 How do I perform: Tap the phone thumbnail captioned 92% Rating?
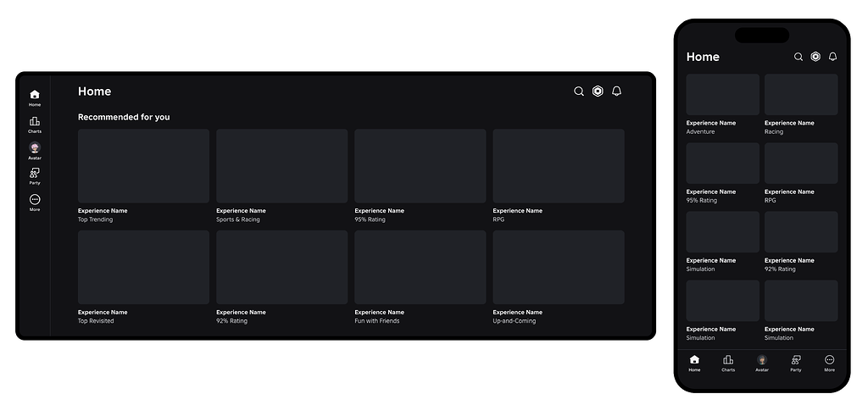(801, 232)
